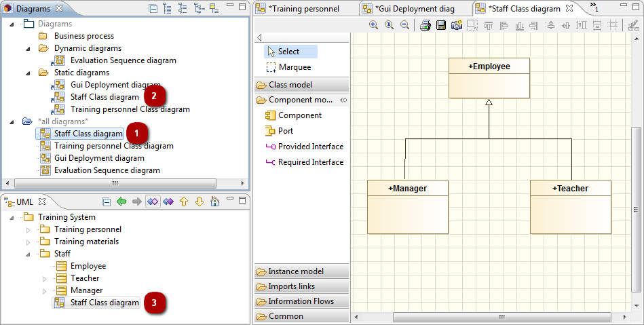Click the camera snapshot icon
Screen dimensions: 644x325
point(456,25)
